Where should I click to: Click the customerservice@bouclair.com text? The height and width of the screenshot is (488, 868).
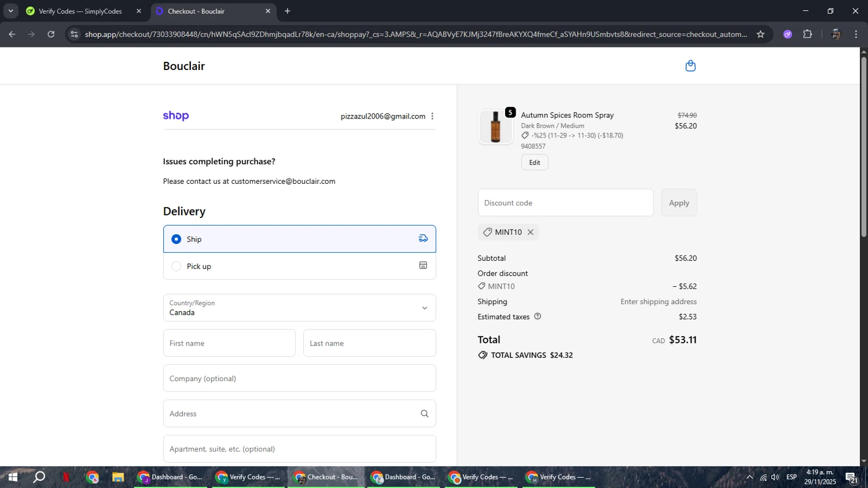283,181
